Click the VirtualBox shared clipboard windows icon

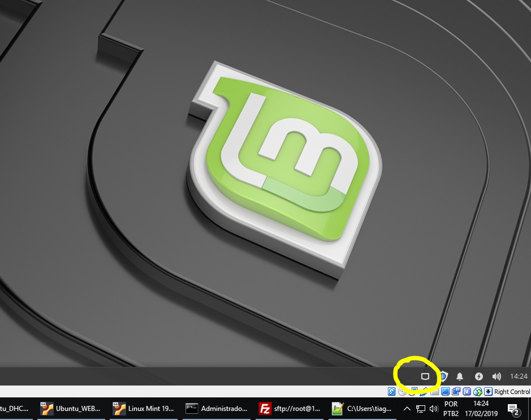click(456, 392)
